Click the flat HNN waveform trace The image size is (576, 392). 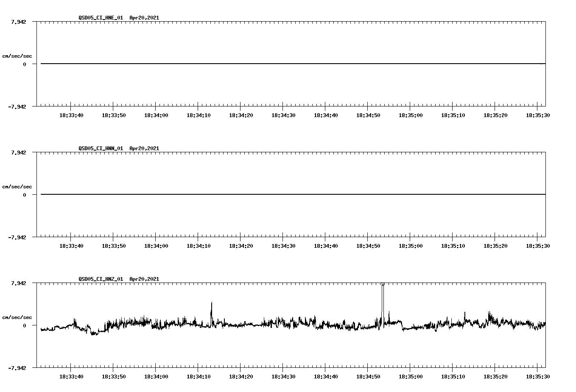[x=254, y=194]
